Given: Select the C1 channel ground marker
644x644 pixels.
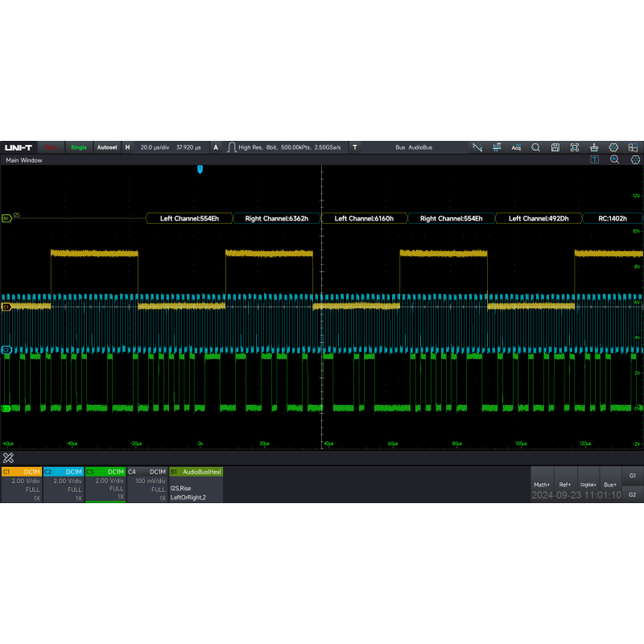Looking at the screenshot, I should click(x=6, y=307).
